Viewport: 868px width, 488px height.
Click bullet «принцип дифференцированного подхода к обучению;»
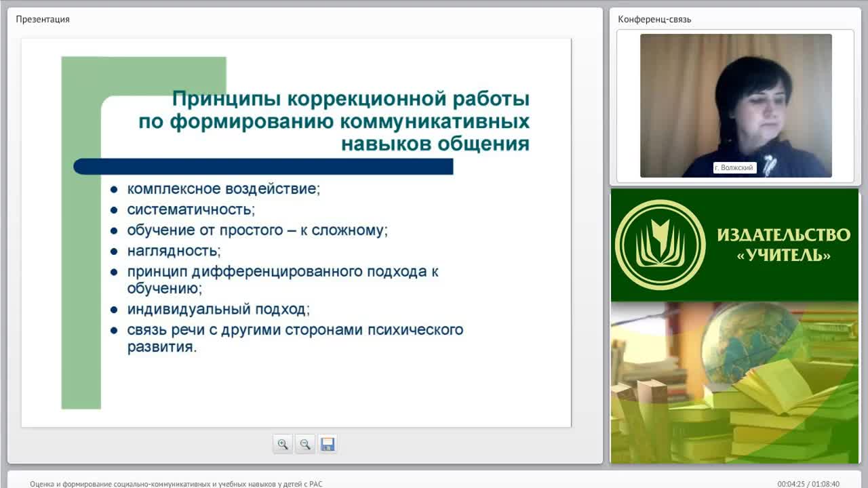point(283,280)
